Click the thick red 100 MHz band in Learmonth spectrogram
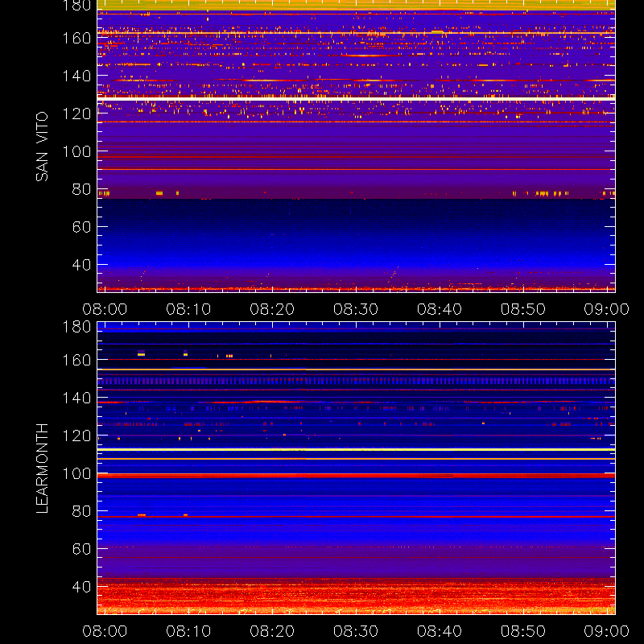This screenshot has width=644, height=644. 356,476
